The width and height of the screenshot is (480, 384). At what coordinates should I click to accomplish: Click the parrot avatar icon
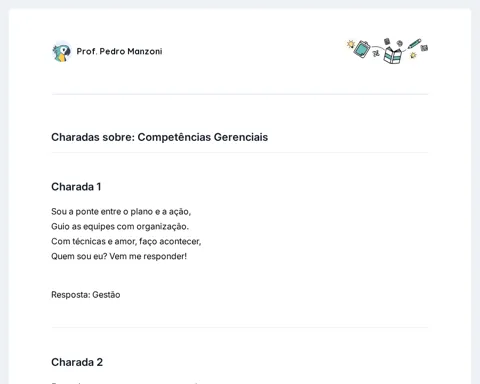pyautogui.click(x=62, y=52)
